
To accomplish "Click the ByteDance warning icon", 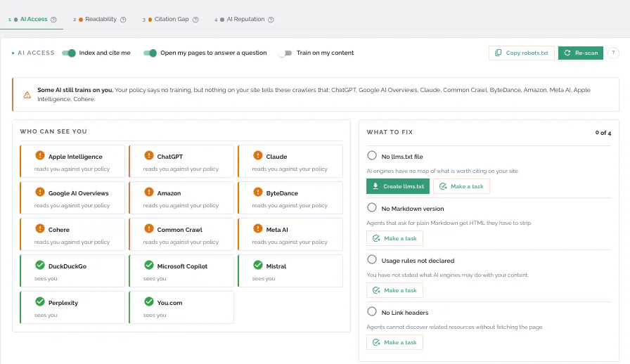I will click(x=258, y=192).
